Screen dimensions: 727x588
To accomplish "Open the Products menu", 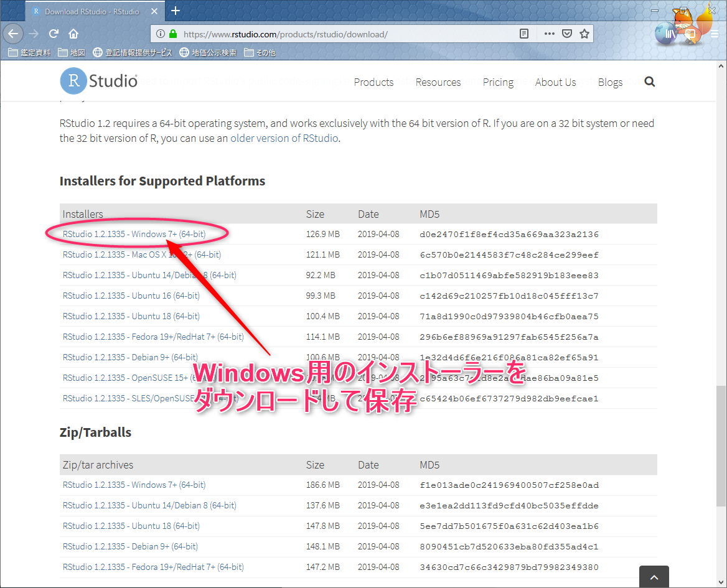I will (373, 82).
